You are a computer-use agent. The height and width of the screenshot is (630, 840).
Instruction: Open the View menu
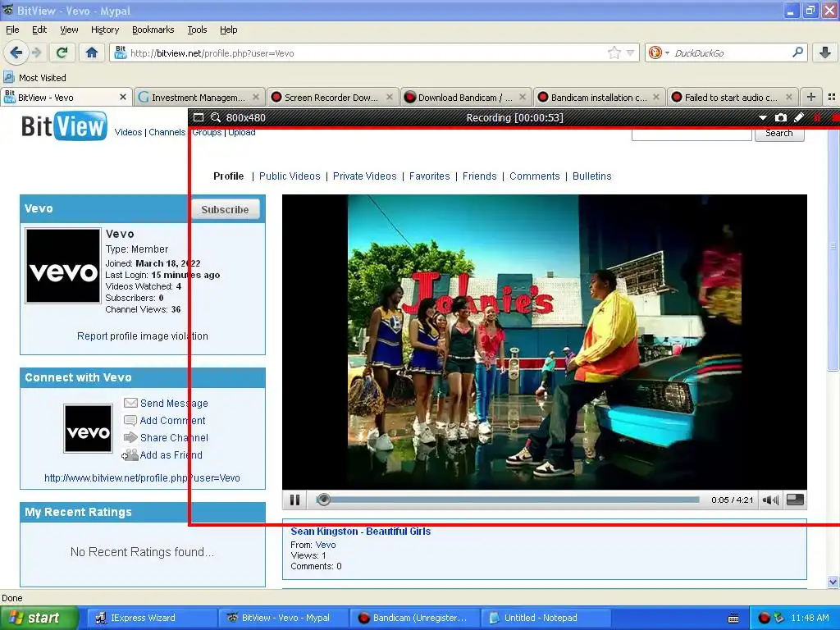(69, 30)
